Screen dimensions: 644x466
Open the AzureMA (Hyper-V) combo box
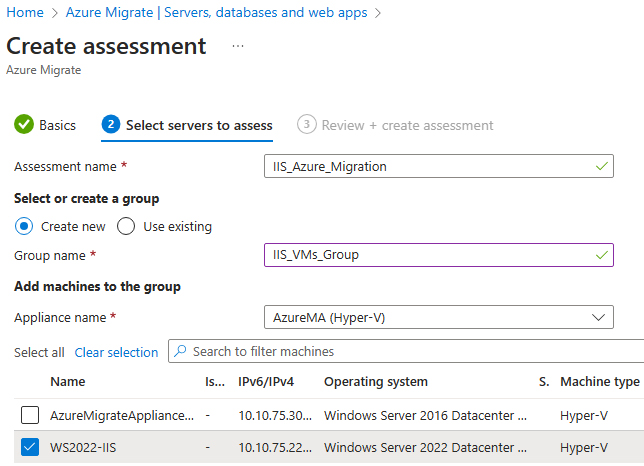click(x=439, y=317)
